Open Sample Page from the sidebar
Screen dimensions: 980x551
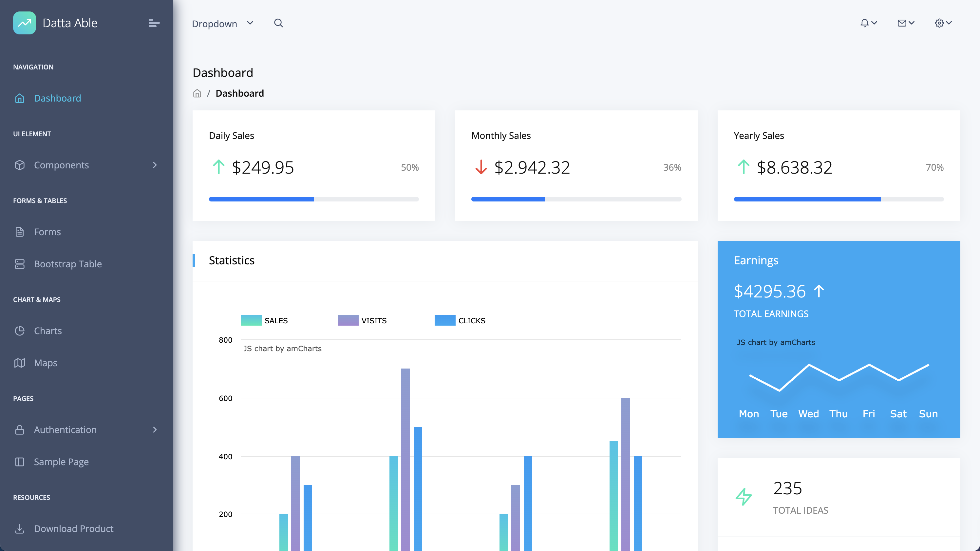click(x=61, y=462)
